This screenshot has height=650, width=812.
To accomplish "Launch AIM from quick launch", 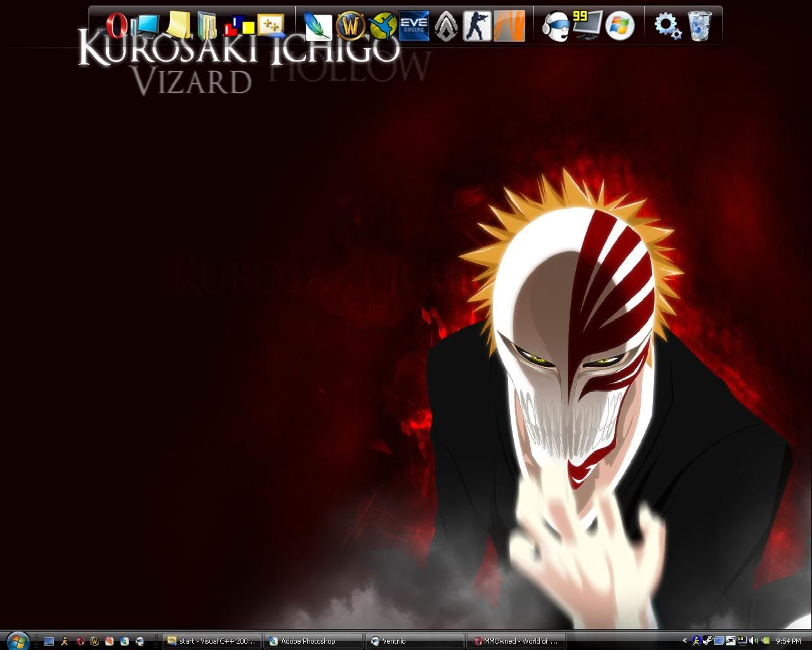I will 64,641.
